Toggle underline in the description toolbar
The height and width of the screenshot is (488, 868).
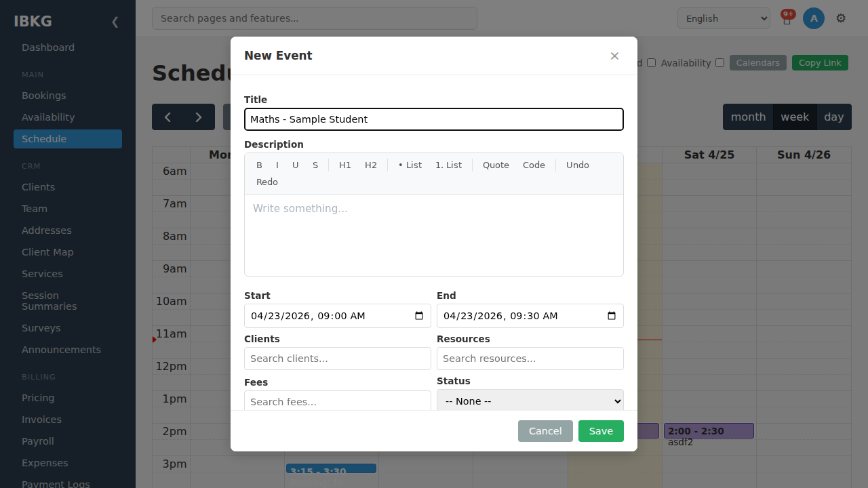point(296,165)
